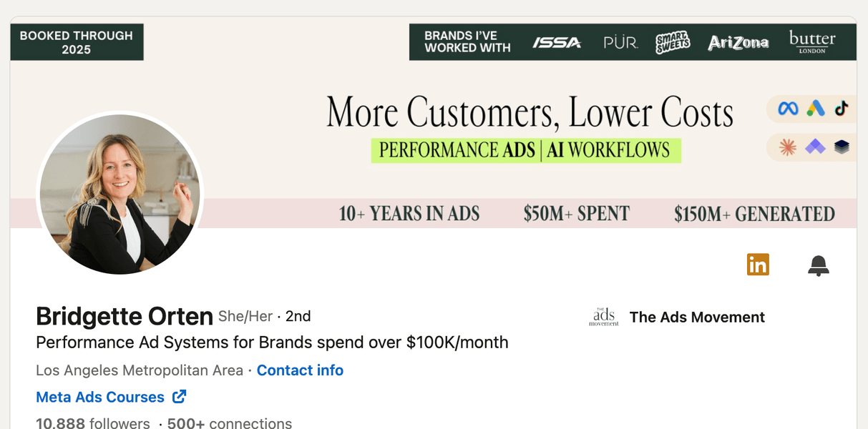Click the TikTok logo in banner

[x=842, y=109]
